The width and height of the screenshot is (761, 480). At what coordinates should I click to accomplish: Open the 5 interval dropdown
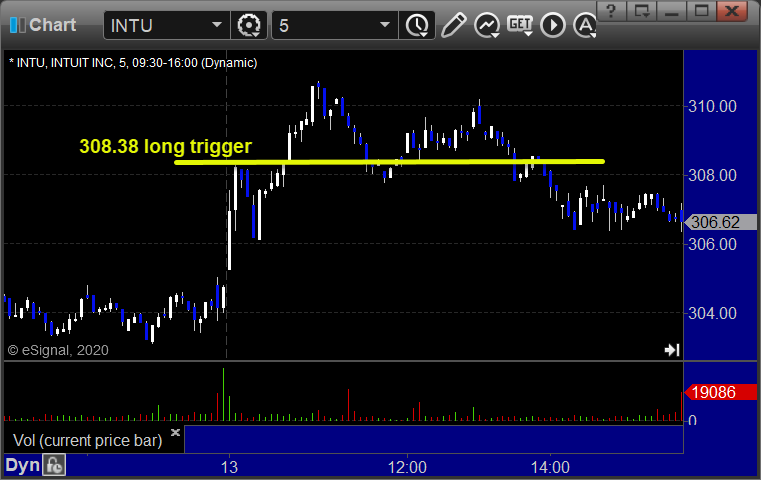coord(384,25)
